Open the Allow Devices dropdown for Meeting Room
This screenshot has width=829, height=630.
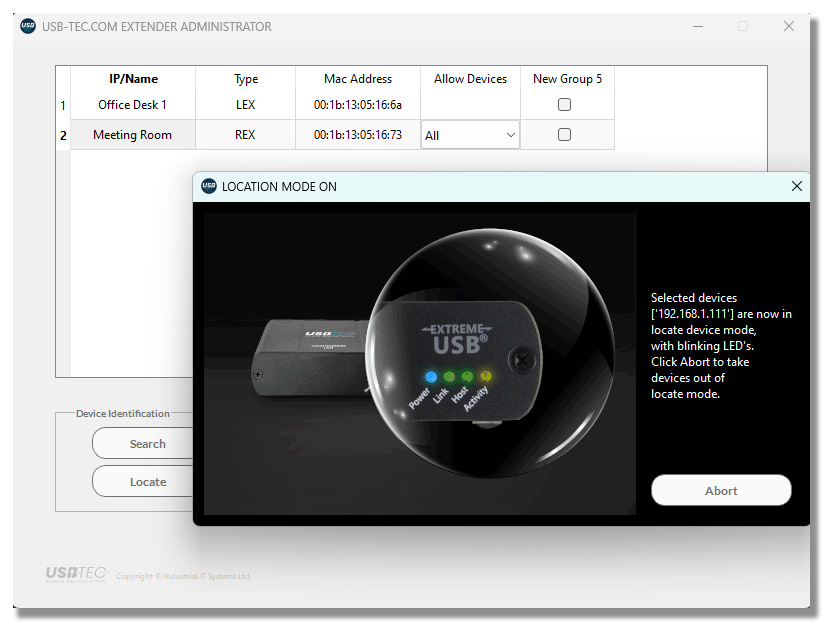[470, 135]
